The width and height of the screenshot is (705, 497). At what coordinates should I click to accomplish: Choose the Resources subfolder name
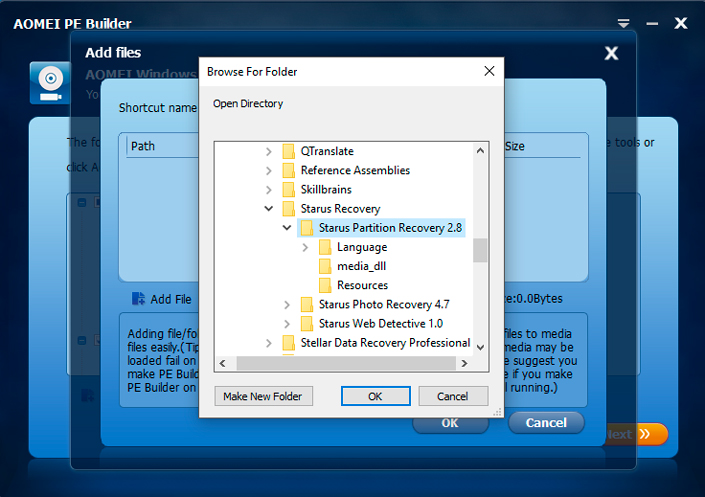point(362,285)
